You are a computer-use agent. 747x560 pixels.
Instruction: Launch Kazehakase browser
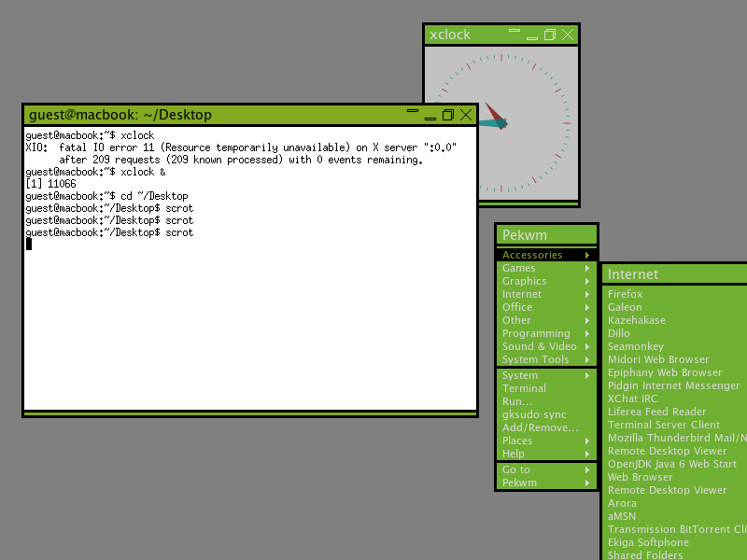click(674, 320)
